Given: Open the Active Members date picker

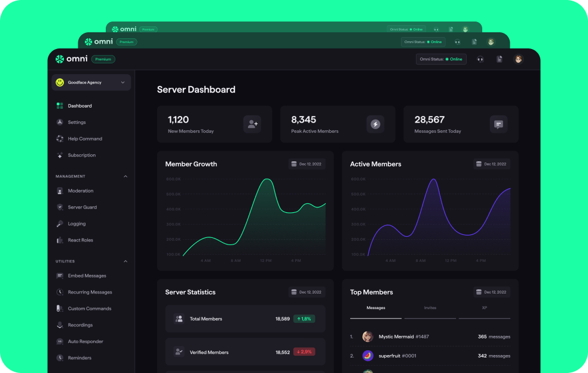Looking at the screenshot, I should coord(492,164).
